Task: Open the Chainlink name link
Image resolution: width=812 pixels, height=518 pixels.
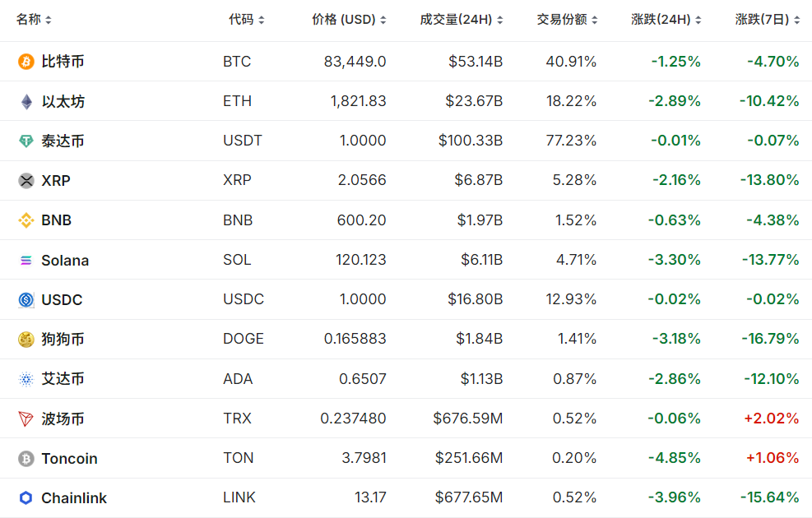Action: tap(74, 497)
